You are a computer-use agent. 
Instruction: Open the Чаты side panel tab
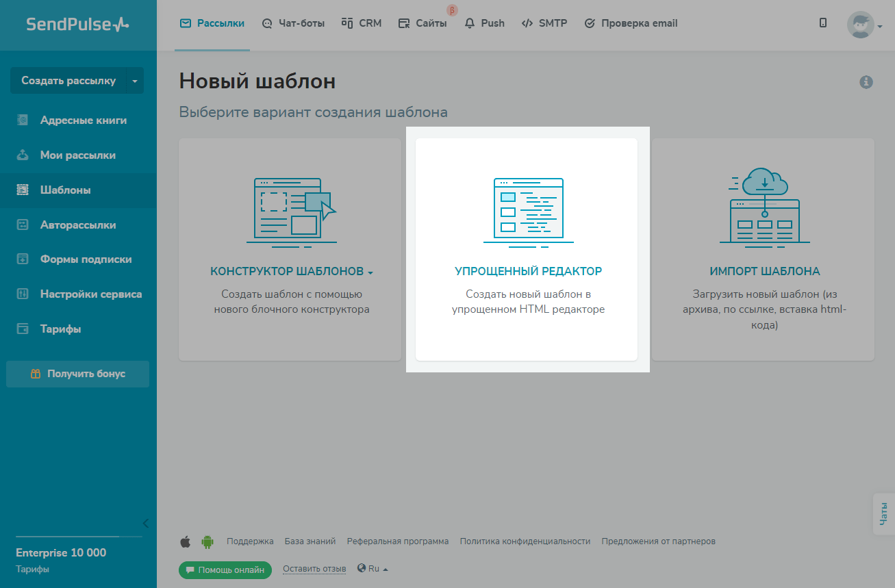883,513
